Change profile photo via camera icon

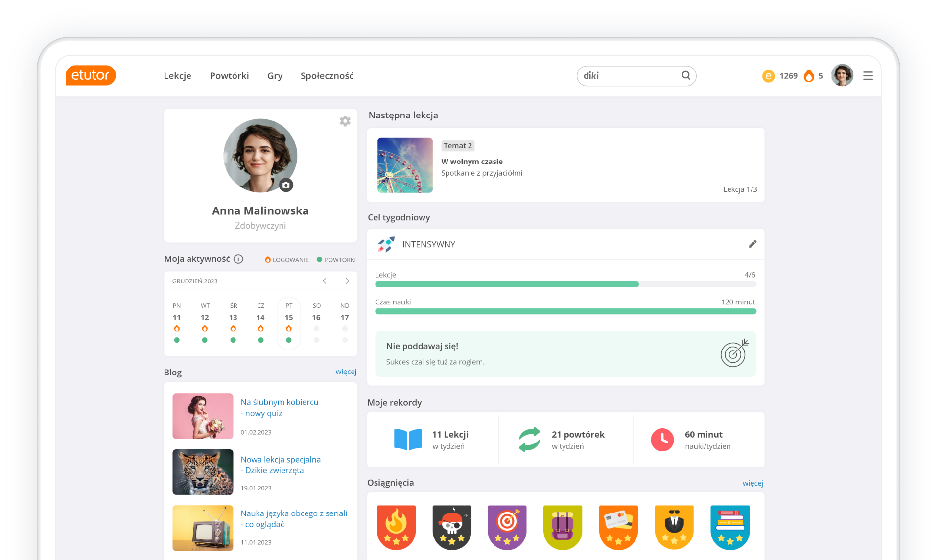pos(286,185)
